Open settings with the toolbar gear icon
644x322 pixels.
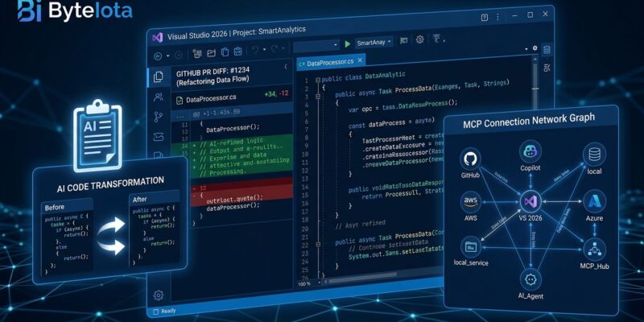point(419,39)
